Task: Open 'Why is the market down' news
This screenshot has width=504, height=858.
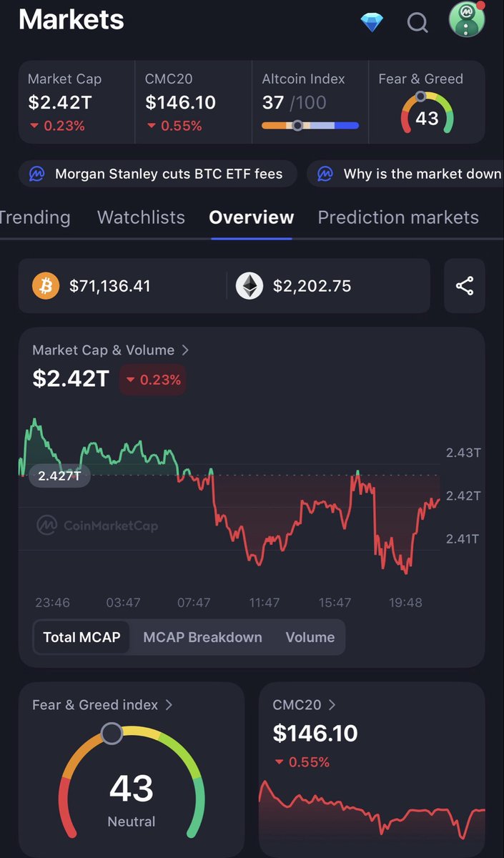Action: (422, 174)
